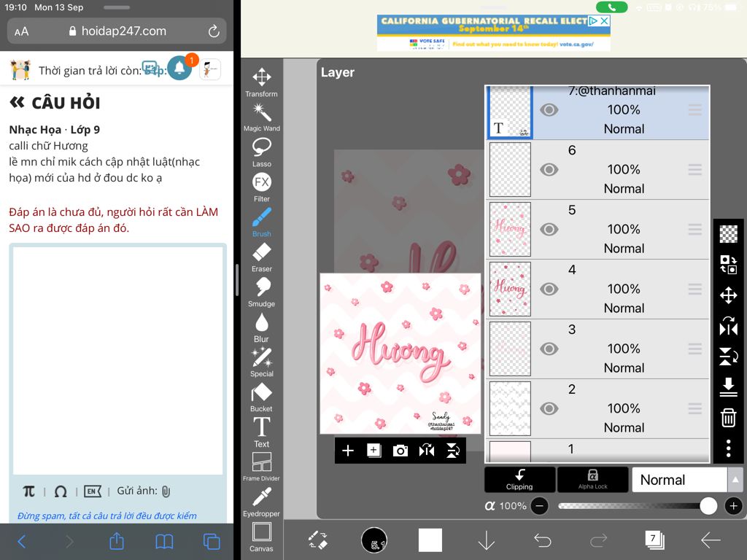
Task: Open Safari AA text size menu
Action: 21,31
